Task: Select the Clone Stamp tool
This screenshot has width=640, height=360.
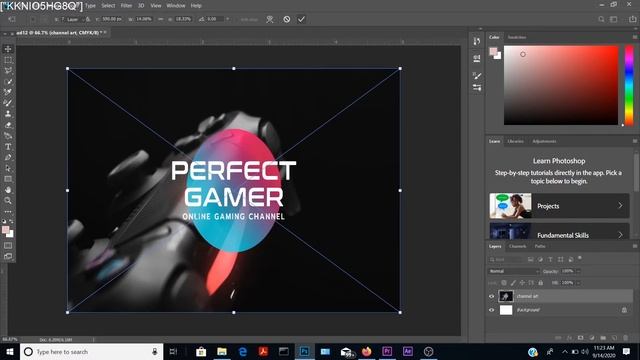Action: (8, 114)
